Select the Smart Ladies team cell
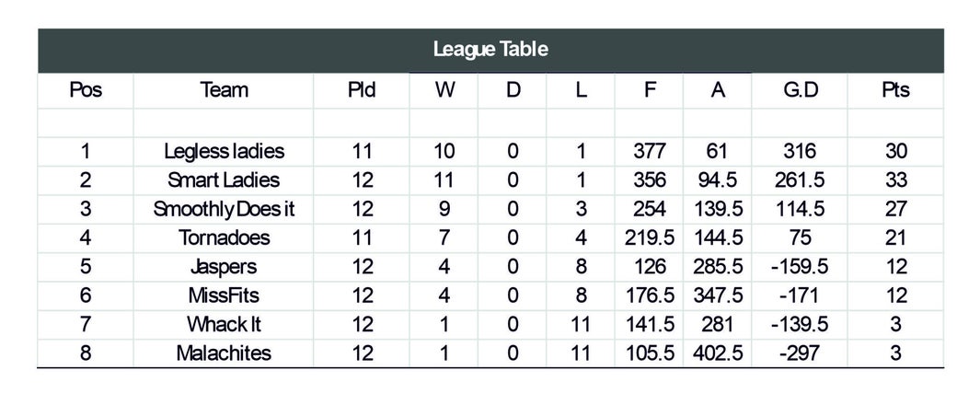 tap(224, 180)
